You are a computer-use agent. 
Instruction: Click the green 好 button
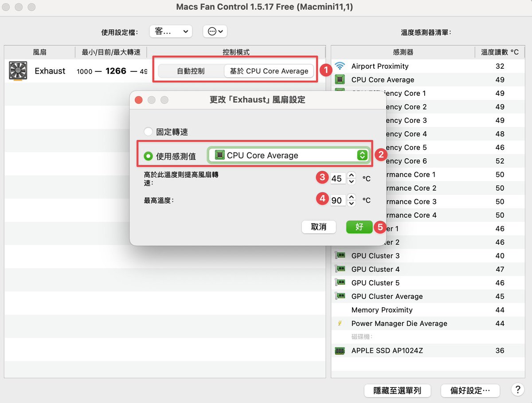coord(359,227)
